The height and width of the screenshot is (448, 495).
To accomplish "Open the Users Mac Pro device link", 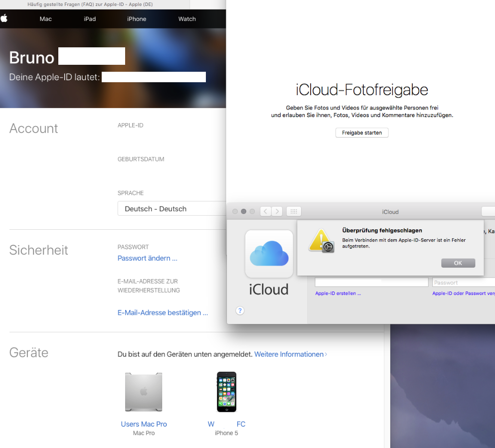I will 144,424.
